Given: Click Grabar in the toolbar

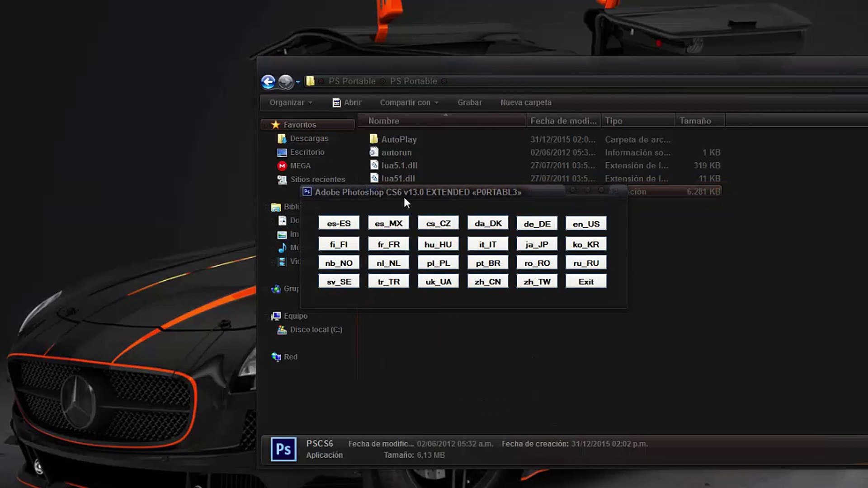Looking at the screenshot, I should pos(469,103).
